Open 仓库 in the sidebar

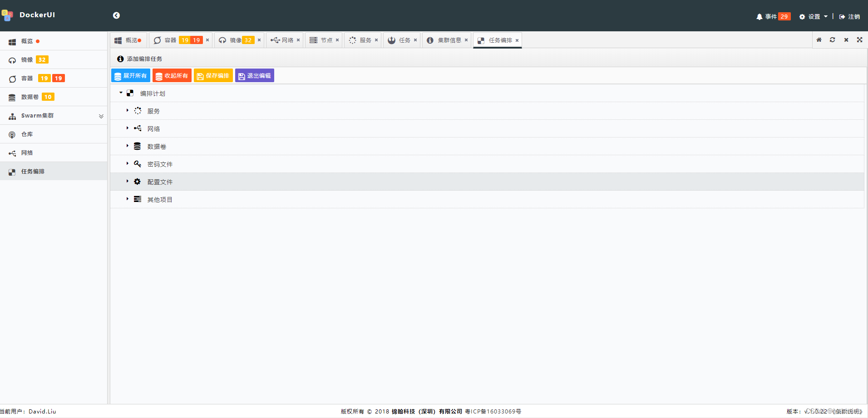tap(54, 134)
